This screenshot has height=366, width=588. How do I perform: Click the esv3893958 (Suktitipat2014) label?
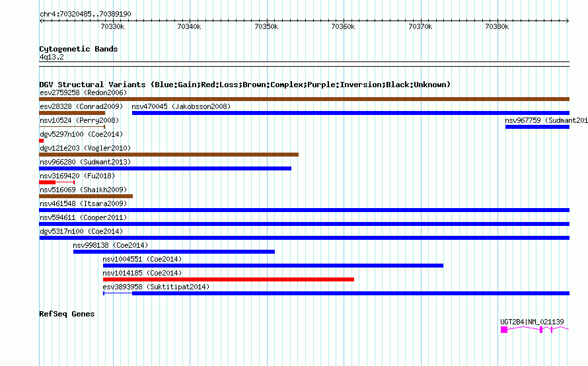click(x=156, y=287)
